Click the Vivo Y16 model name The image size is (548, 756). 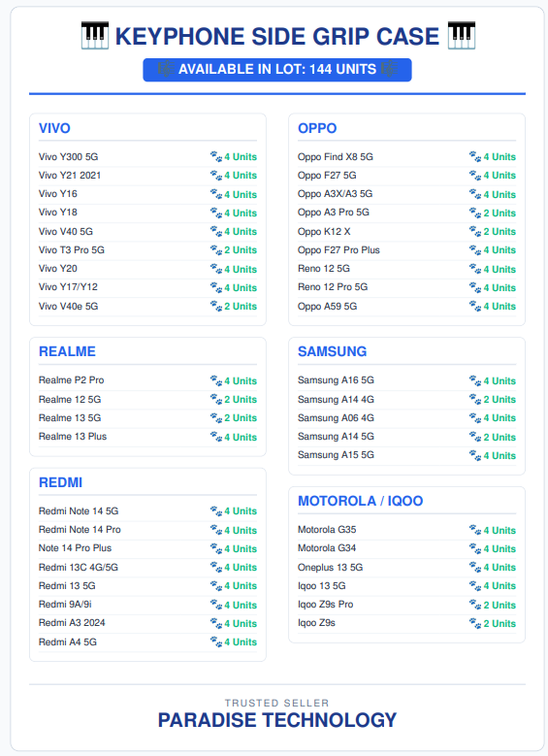point(58,194)
